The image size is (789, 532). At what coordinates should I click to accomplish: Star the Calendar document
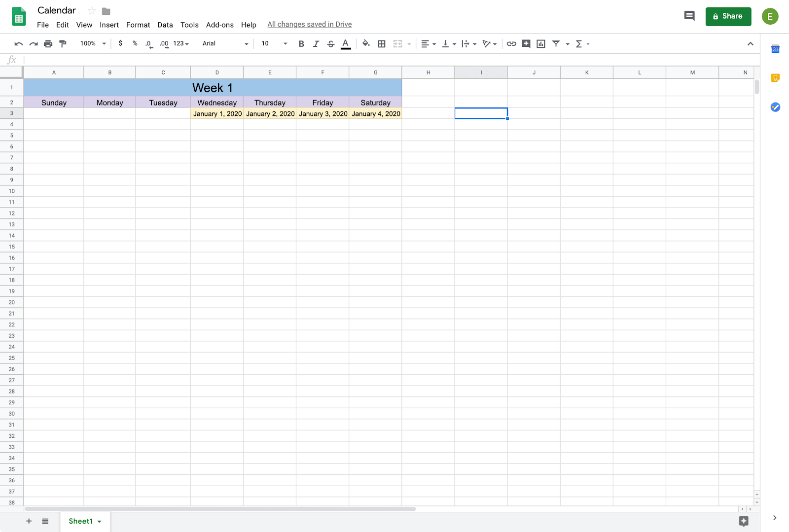[91, 11]
